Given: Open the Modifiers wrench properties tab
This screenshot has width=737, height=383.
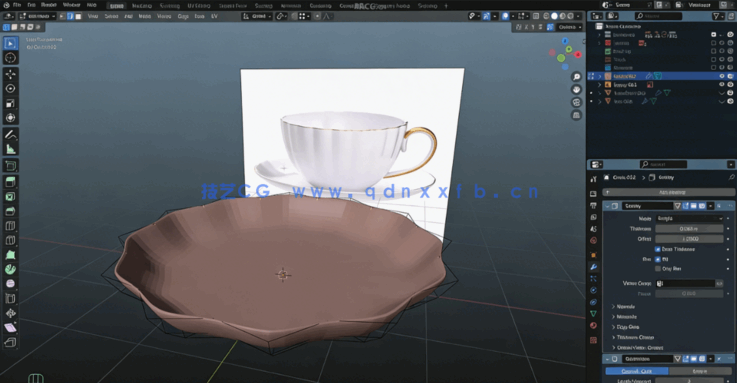Looking at the screenshot, I should 594,267.
